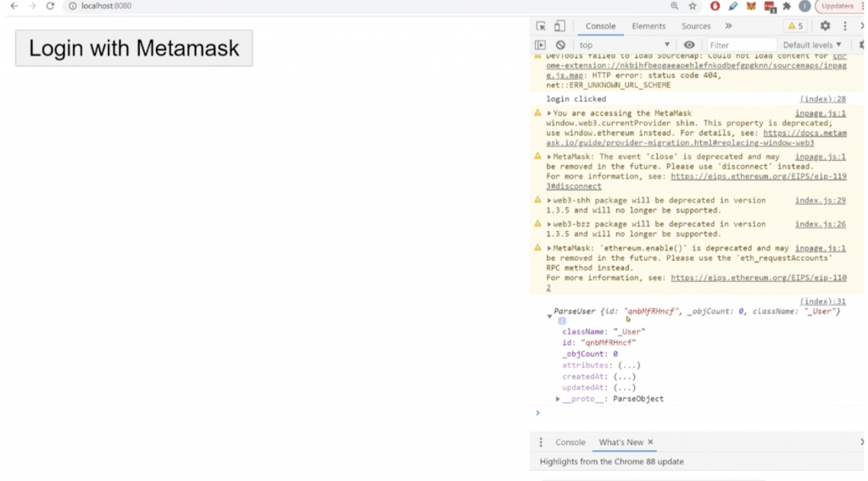
Task: Switch to the Console tab in DevTools
Action: 600,26
